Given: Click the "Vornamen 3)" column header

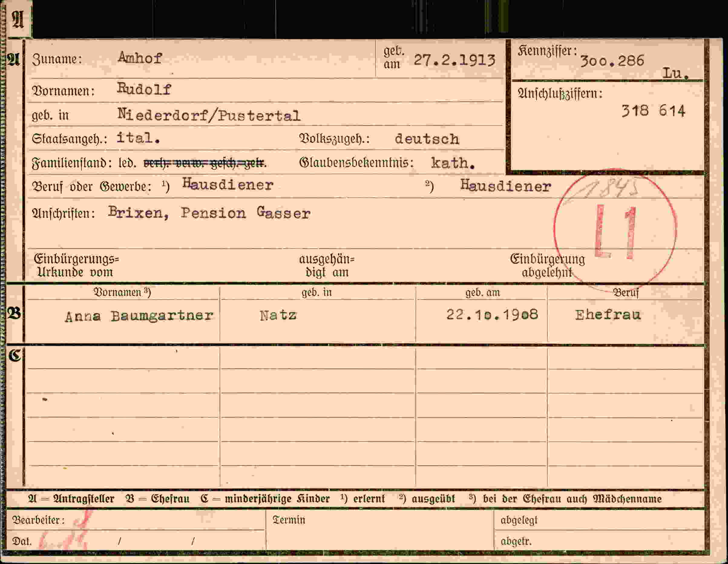Looking at the screenshot, I should (x=122, y=292).
